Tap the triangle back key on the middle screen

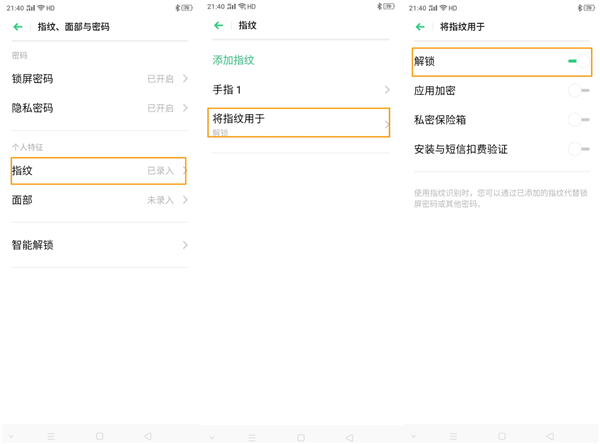[349, 437]
